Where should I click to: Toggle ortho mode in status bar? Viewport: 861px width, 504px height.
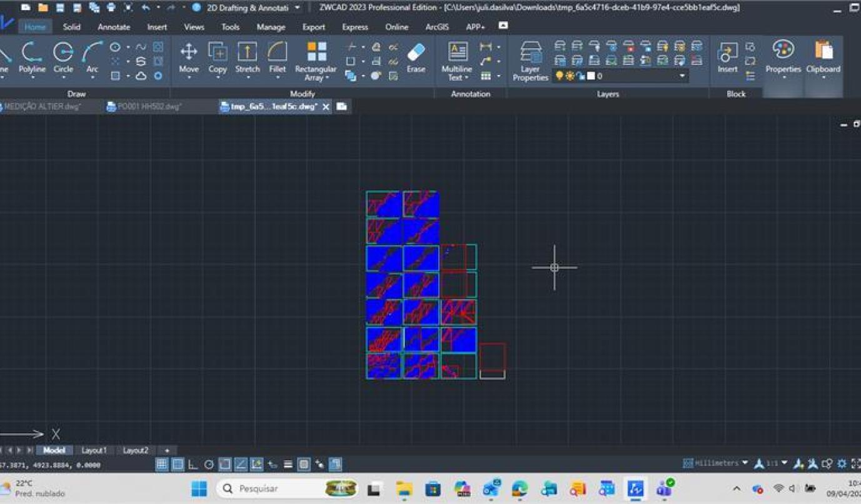coord(193,464)
